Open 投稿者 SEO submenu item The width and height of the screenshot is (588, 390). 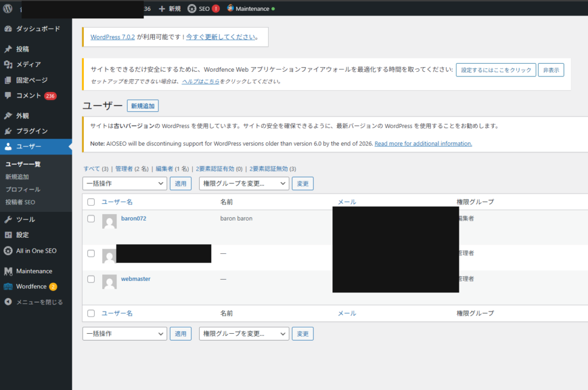pos(20,202)
